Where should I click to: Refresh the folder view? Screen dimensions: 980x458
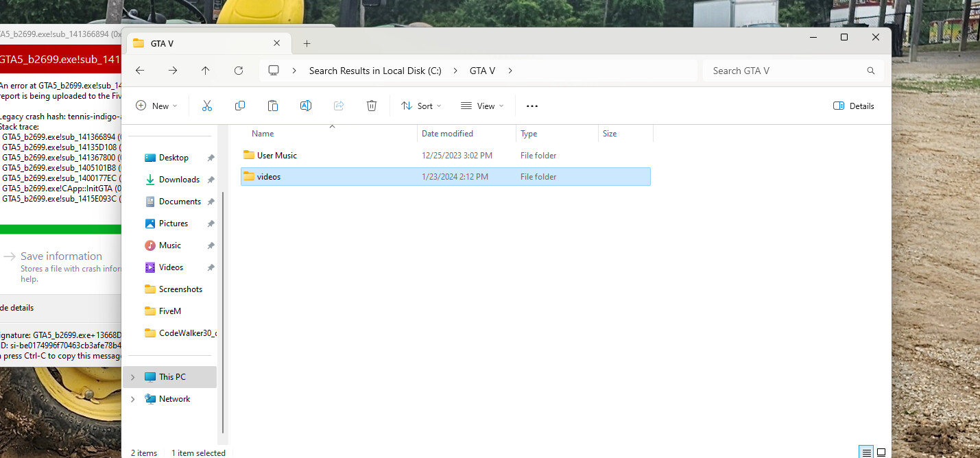(239, 71)
